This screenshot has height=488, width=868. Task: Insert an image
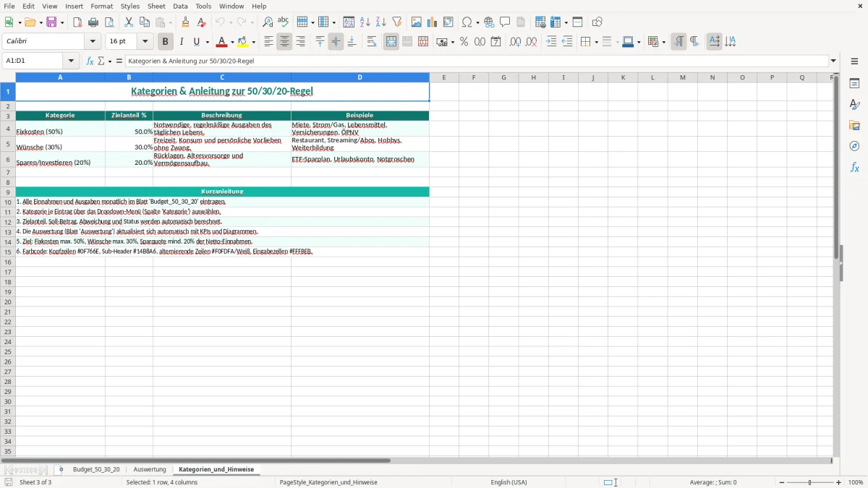click(416, 22)
